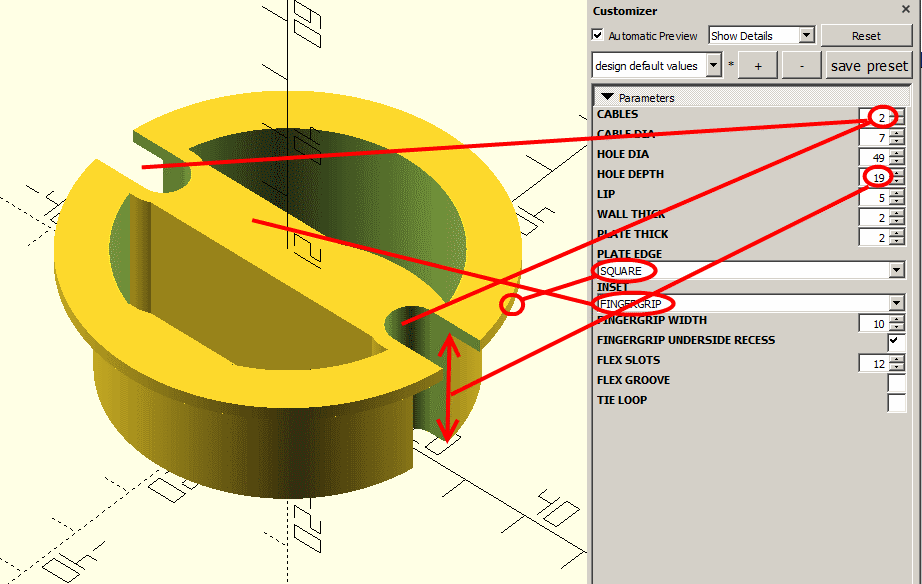
Task: Decrease the LIP value
Action: click(897, 202)
